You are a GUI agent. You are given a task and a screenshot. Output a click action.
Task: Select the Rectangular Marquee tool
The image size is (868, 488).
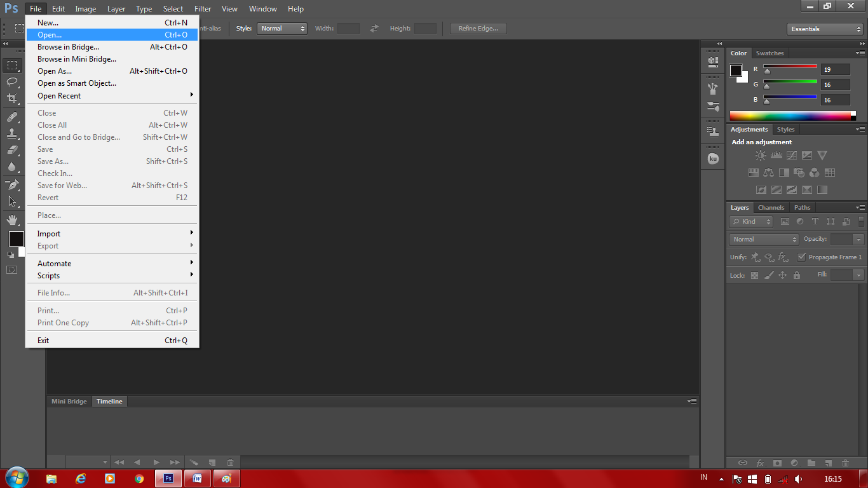click(x=12, y=65)
